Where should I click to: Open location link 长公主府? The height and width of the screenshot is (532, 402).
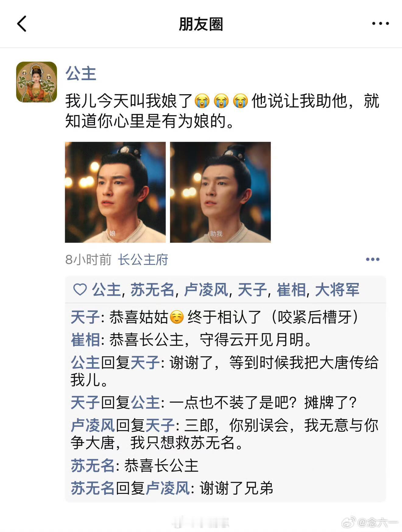click(143, 260)
